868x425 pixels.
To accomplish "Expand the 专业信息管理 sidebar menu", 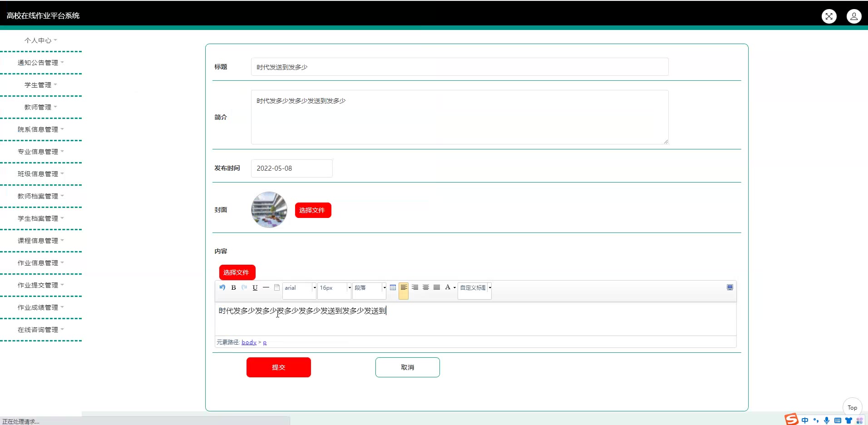I will pyautogui.click(x=41, y=152).
